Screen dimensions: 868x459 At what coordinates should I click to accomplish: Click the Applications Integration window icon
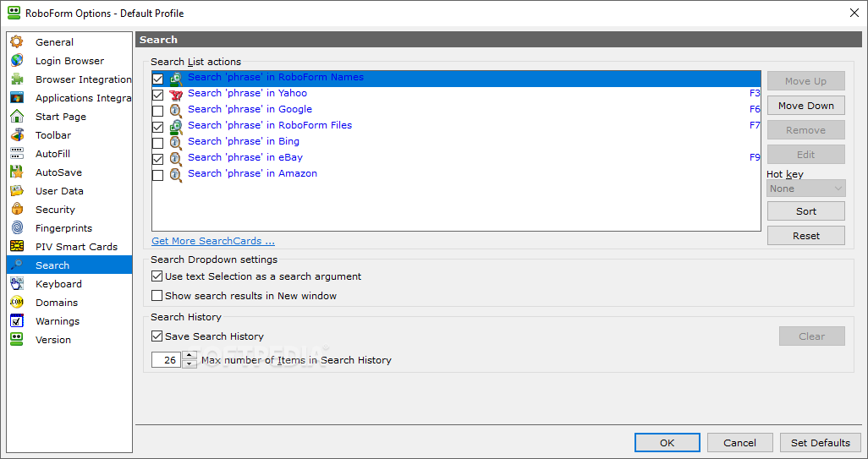(x=17, y=98)
